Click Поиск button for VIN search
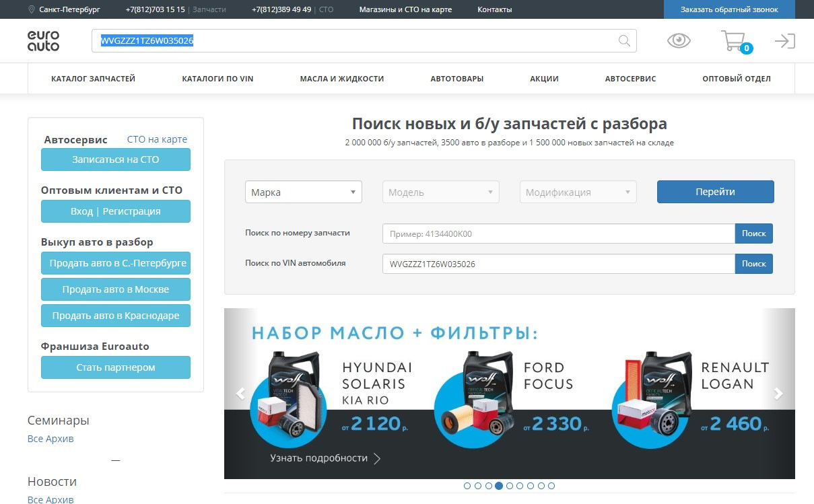Viewport: 814px width, 504px height. [754, 264]
